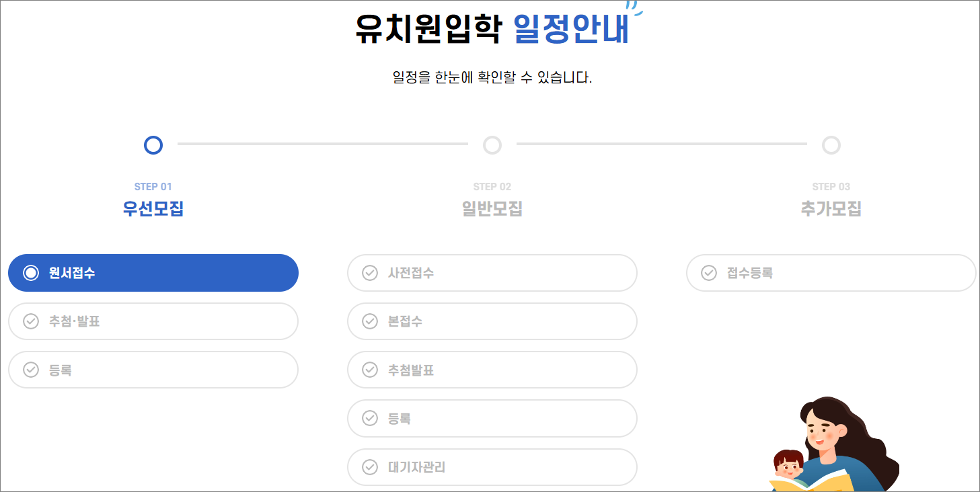The height and width of the screenshot is (492, 980).
Task: Toggle the 추첨발표 step in 일반모집
Action: pyautogui.click(x=492, y=370)
